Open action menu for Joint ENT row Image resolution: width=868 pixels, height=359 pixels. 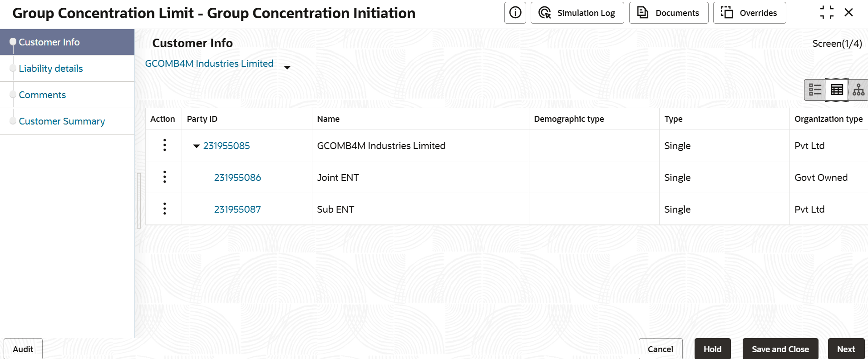click(164, 177)
